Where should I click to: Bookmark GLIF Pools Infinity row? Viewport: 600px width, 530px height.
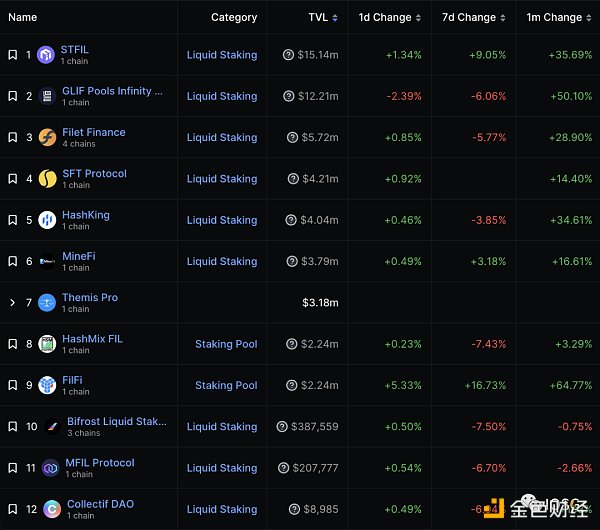coord(13,96)
